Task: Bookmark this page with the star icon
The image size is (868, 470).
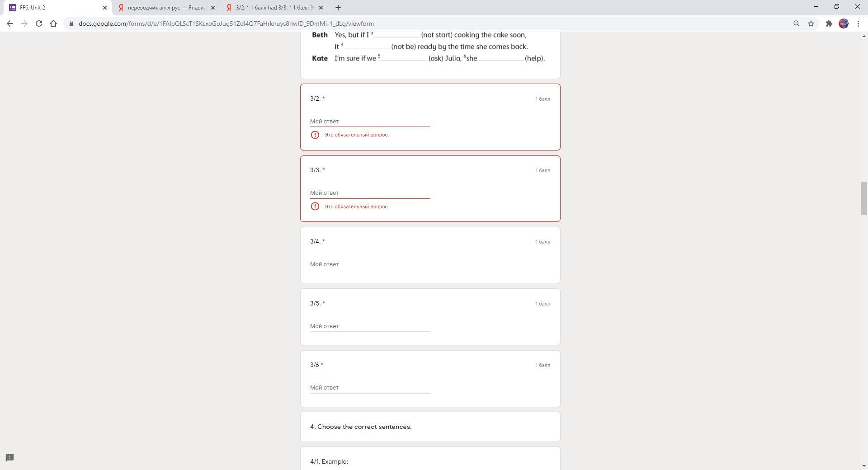Action: pyautogui.click(x=811, y=23)
